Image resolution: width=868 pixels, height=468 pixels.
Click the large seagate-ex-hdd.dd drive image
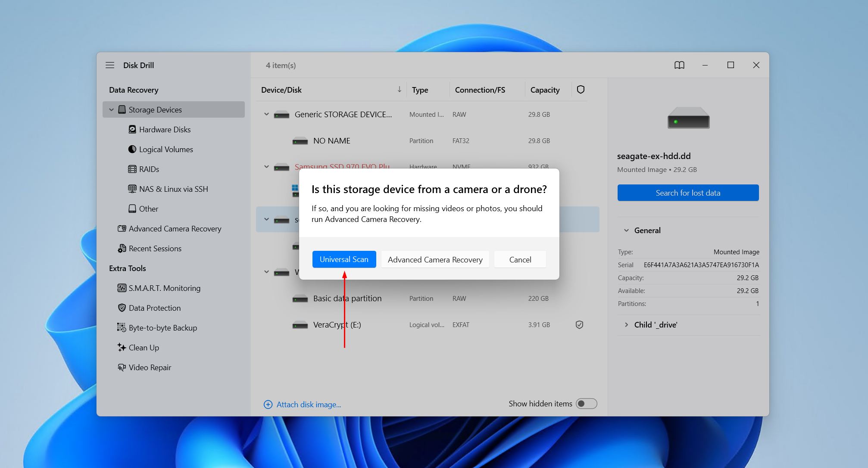click(x=688, y=118)
